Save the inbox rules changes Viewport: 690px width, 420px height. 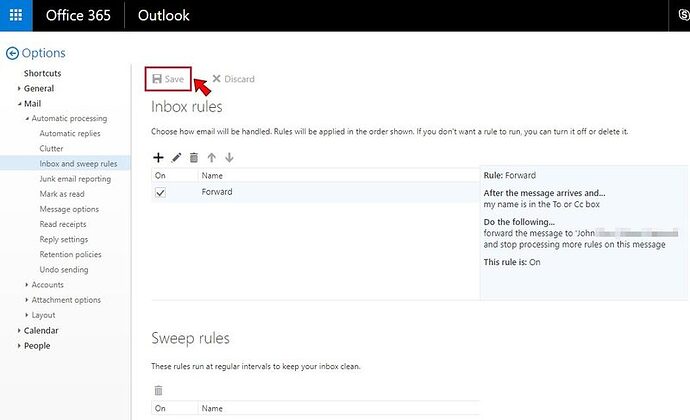pos(168,79)
